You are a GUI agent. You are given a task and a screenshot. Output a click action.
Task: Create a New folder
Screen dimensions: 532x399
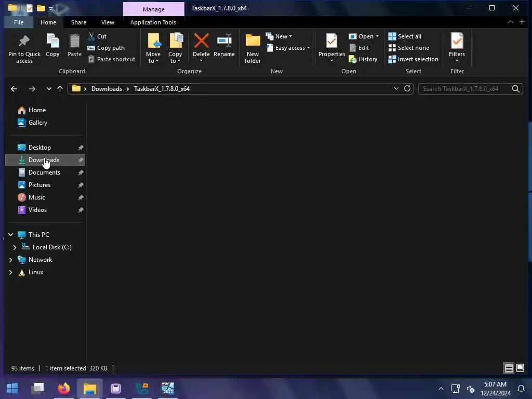coord(253,48)
